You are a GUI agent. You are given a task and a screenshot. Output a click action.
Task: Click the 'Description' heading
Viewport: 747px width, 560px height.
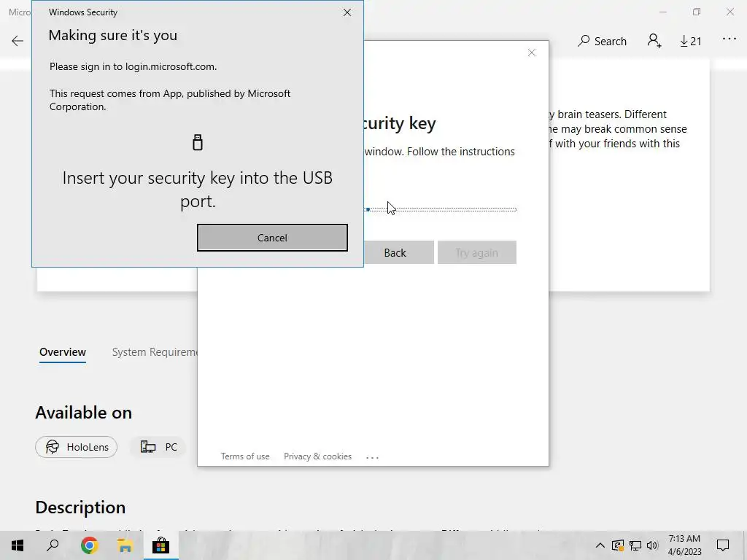point(80,507)
